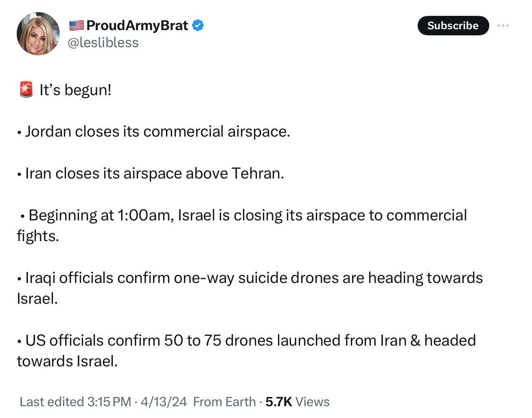Click the final "towards Israel." text line

click(x=67, y=361)
